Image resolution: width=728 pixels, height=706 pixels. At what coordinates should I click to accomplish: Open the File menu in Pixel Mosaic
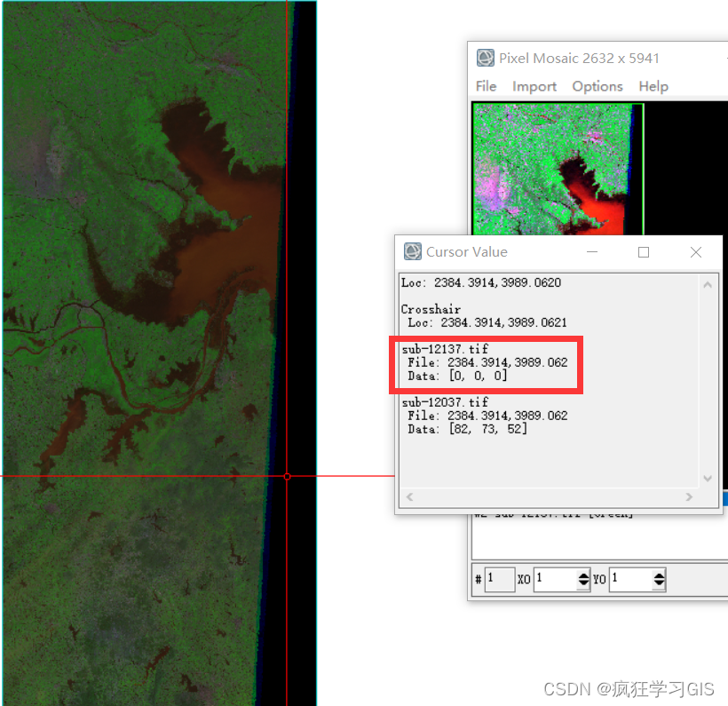(486, 86)
